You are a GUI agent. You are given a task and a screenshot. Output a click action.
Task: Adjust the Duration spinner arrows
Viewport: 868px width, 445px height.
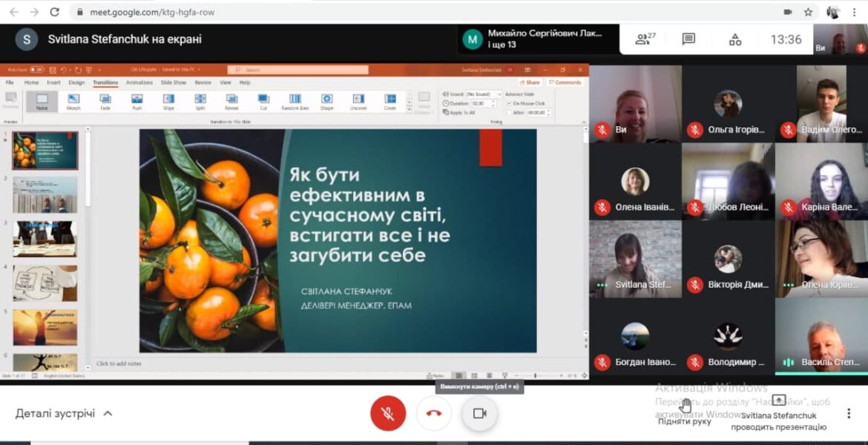494,104
